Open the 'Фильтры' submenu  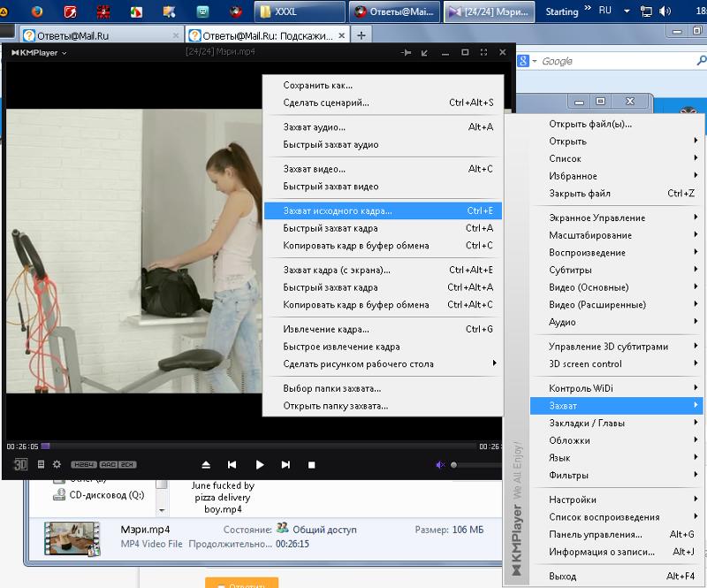pos(616,475)
